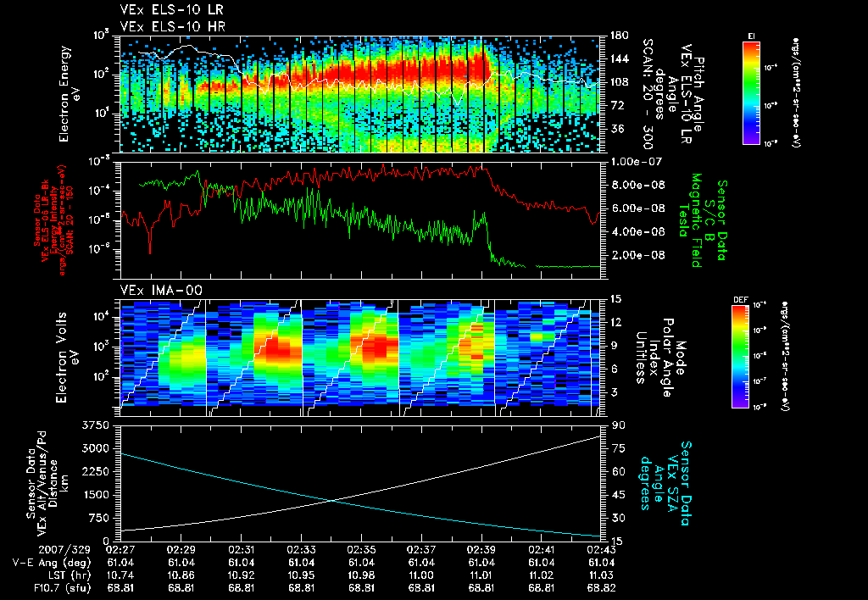Click the 02:35 time tick label
868x600 pixels.
click(x=361, y=550)
